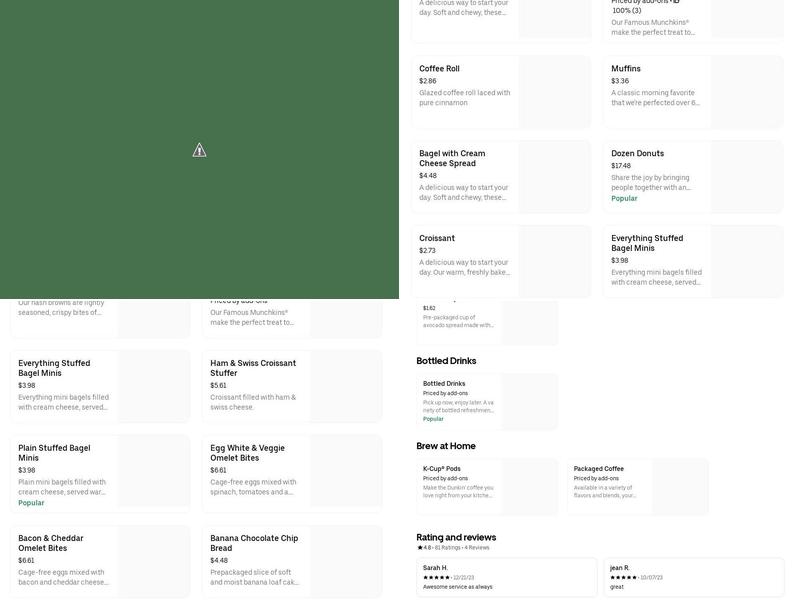This screenshot has height=600, width=800.
Task: Click the Rating and reviews heading
Action: tap(456, 537)
